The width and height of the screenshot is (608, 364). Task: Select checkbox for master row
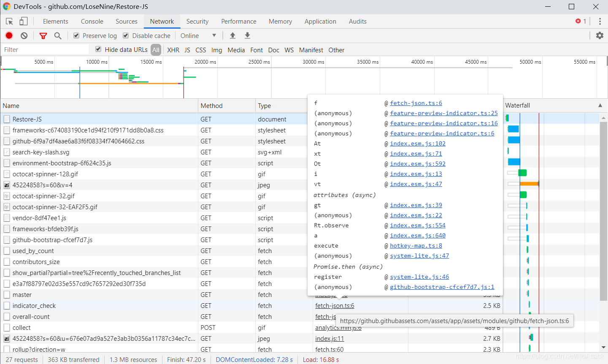7,295
